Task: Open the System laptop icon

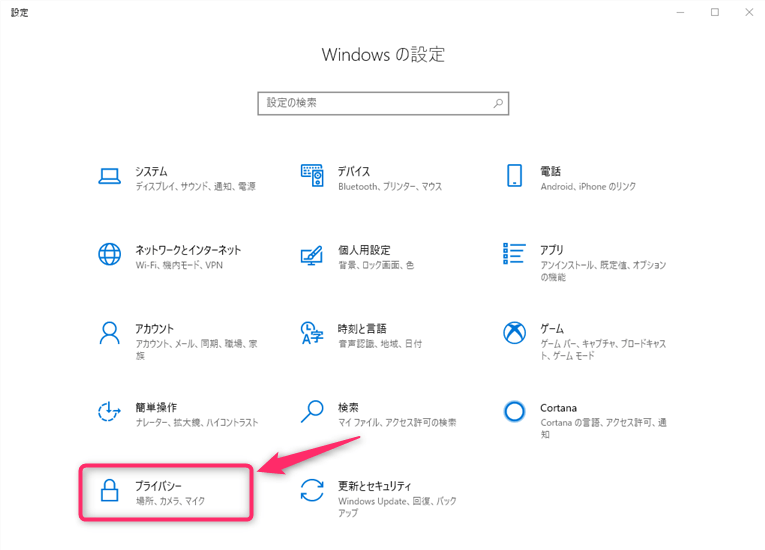Action: click(109, 176)
